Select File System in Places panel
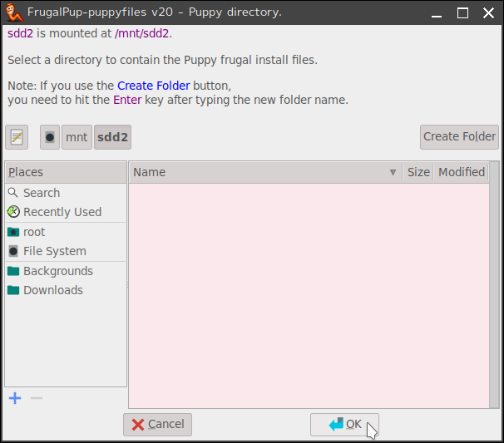Screen dimensions: 504x443 [54, 251]
